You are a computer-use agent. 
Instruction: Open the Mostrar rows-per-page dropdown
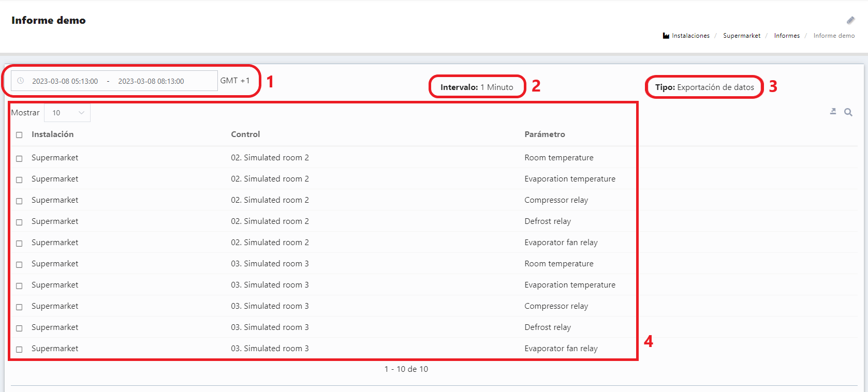pyautogui.click(x=67, y=113)
